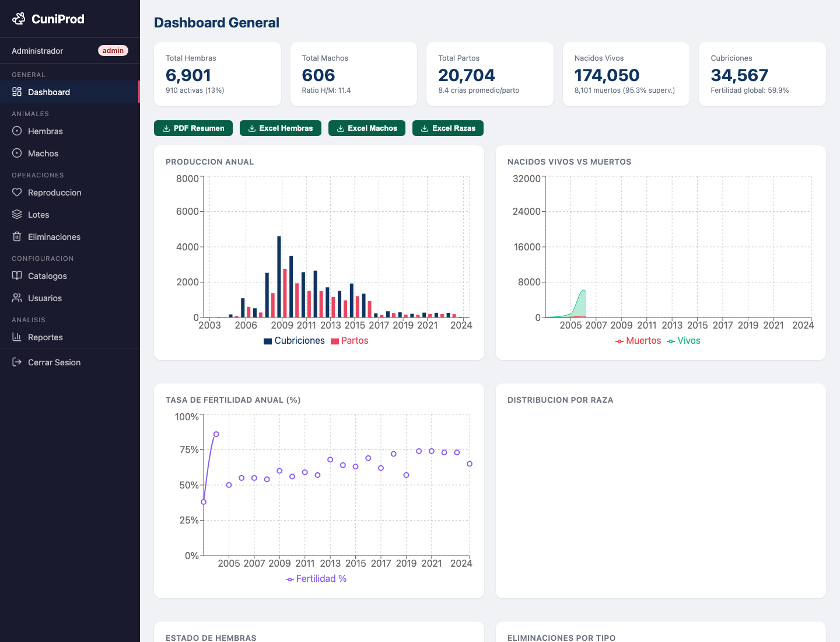Click the admin role badge

click(x=113, y=51)
